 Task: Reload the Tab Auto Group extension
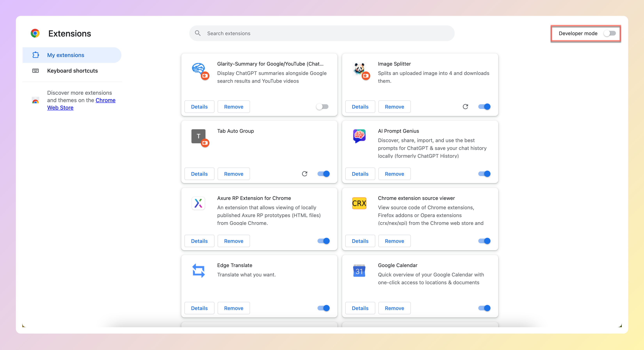pyautogui.click(x=304, y=174)
